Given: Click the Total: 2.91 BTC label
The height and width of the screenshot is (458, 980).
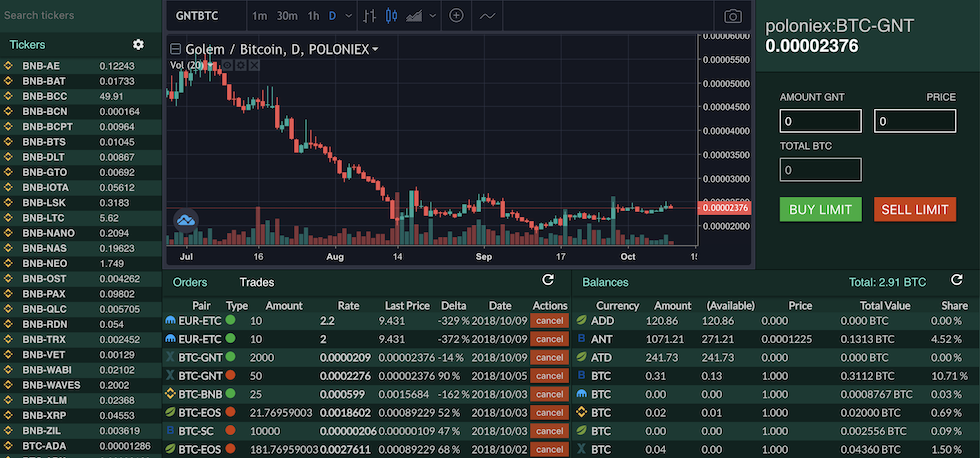Looking at the screenshot, I should click(888, 282).
